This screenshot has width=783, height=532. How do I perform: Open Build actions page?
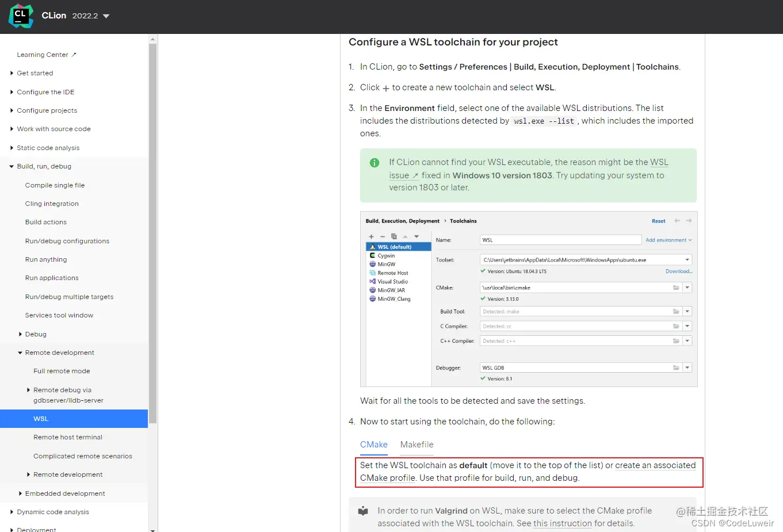tap(45, 222)
